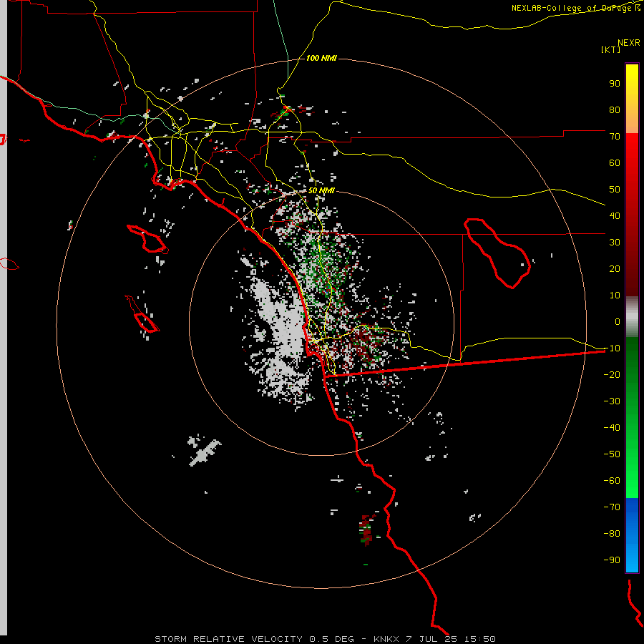The height and width of the screenshot is (644, 644).
Task: Click the -60 knot scale label
Action: coord(612,481)
